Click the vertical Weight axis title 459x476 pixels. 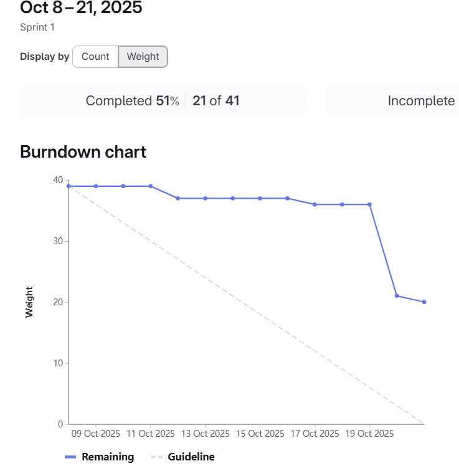point(29,302)
